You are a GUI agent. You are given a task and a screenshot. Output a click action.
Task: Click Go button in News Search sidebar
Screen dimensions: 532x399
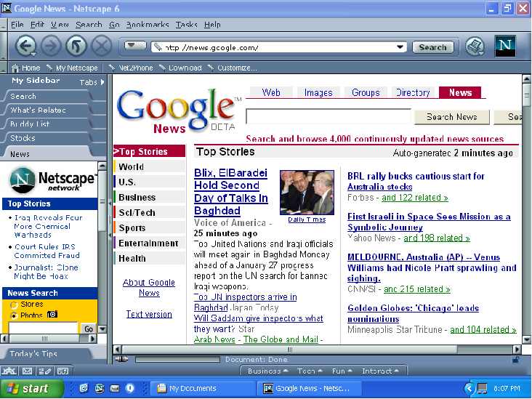(89, 329)
